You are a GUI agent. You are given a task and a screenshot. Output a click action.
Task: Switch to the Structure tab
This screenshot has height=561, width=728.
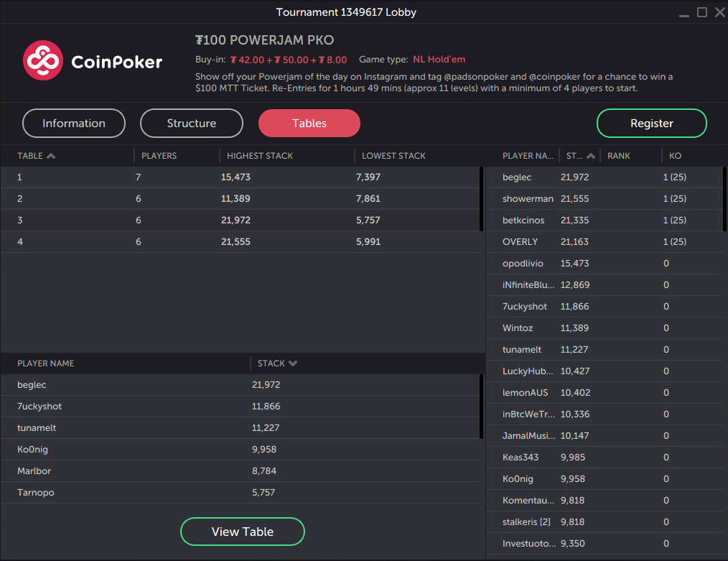pyautogui.click(x=191, y=123)
